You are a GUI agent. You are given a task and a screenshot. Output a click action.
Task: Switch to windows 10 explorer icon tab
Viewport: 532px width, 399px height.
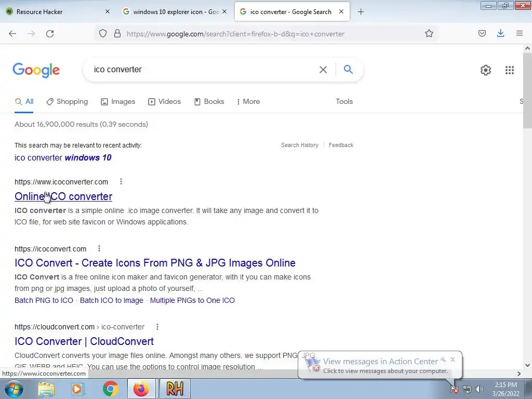coord(176,12)
